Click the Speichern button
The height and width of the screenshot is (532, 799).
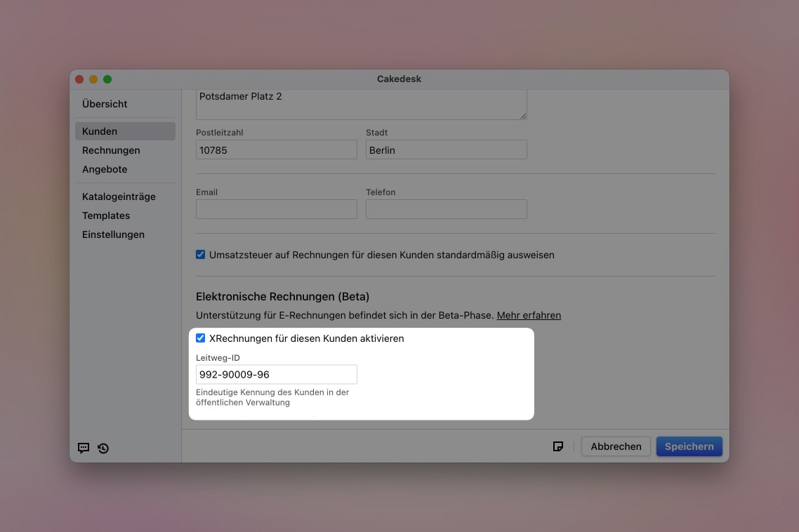click(689, 446)
